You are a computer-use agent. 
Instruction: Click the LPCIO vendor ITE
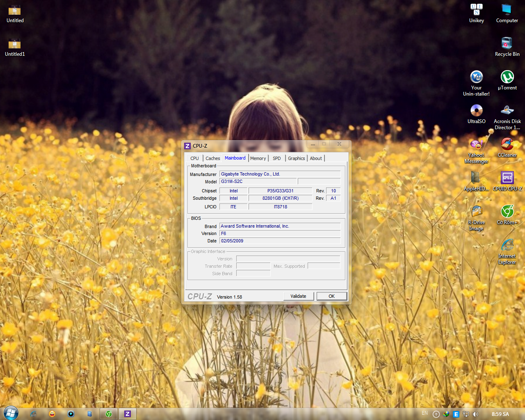click(233, 207)
